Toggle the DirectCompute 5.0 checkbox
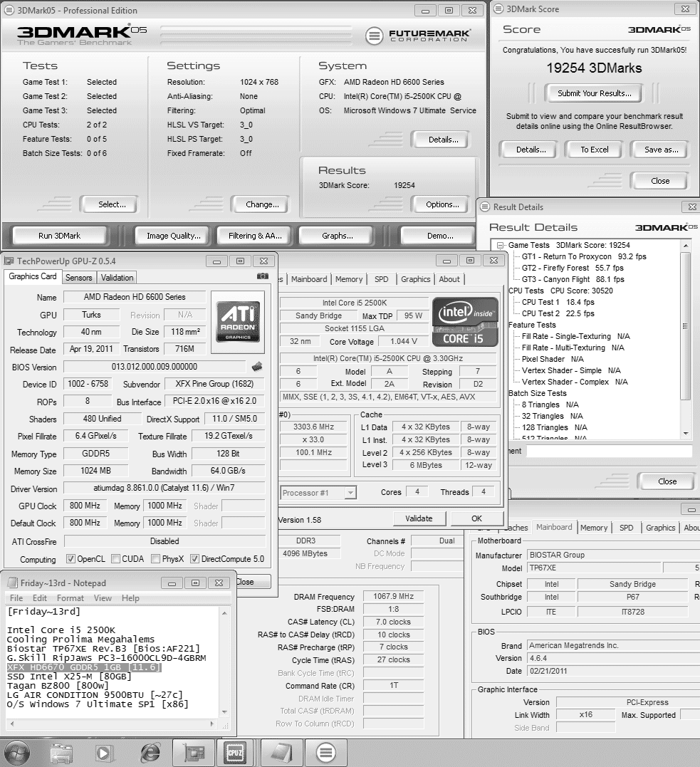The height and width of the screenshot is (767, 700). 194,558
